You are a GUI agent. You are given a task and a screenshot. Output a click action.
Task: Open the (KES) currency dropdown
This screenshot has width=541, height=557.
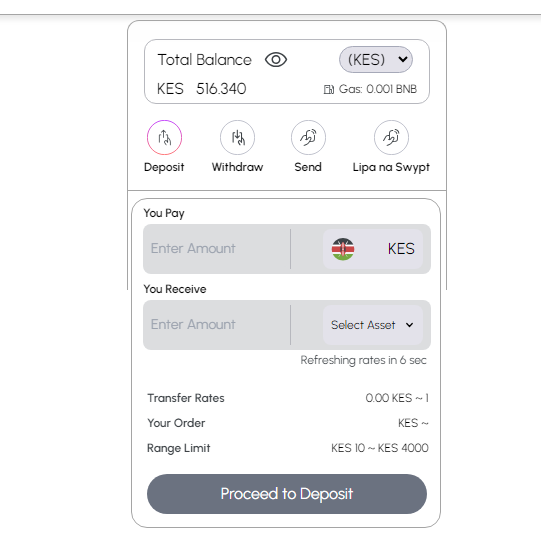(x=376, y=59)
